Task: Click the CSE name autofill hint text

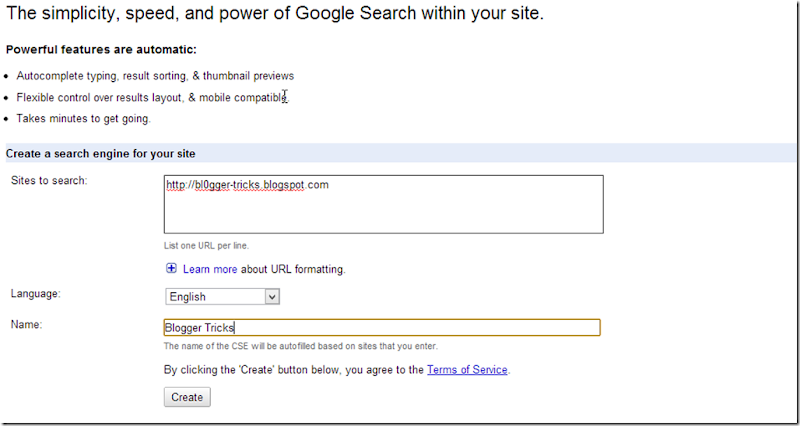Action: (300, 346)
